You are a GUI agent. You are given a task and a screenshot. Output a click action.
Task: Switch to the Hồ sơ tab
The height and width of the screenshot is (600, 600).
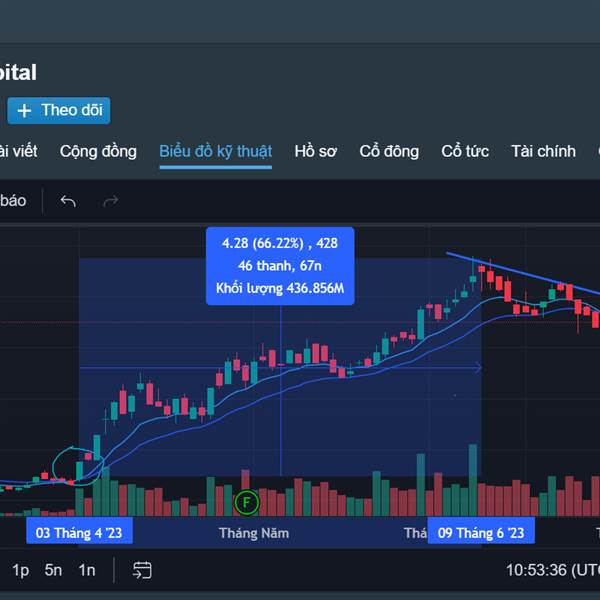pyautogui.click(x=315, y=152)
